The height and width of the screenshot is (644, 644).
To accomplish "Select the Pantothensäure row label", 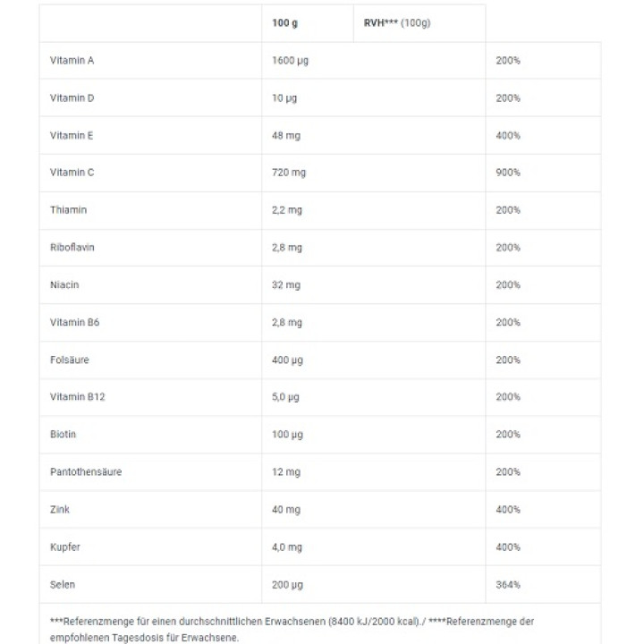I will tap(86, 472).
